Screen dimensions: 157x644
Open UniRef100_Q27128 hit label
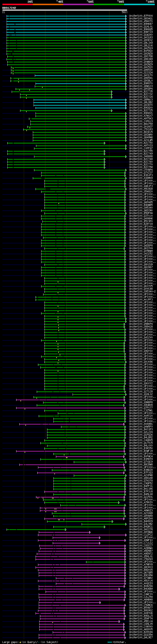click(141, 391)
